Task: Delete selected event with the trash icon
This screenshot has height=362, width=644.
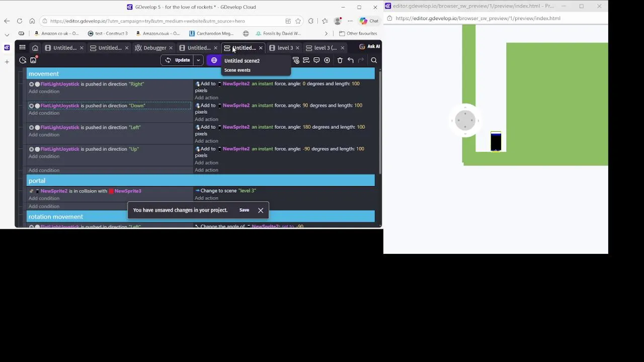Action: point(340,60)
